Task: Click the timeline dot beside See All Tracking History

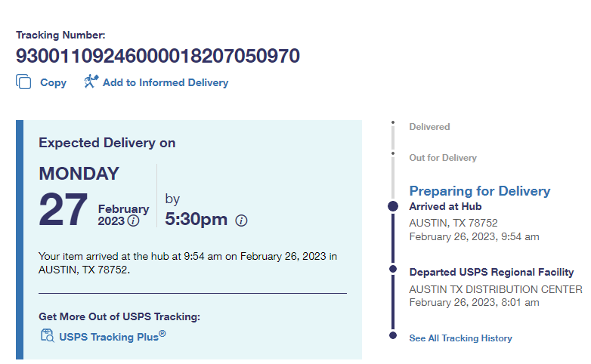Action: coord(392,335)
